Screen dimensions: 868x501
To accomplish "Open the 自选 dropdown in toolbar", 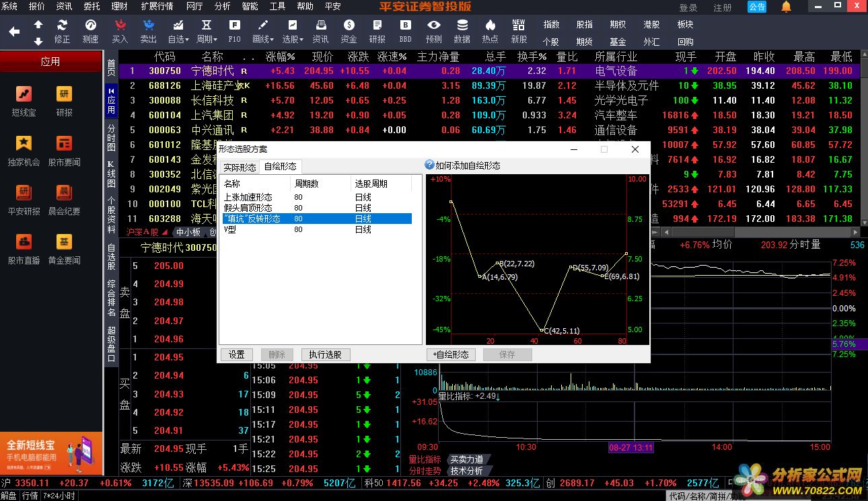I will pyautogui.click(x=178, y=31).
